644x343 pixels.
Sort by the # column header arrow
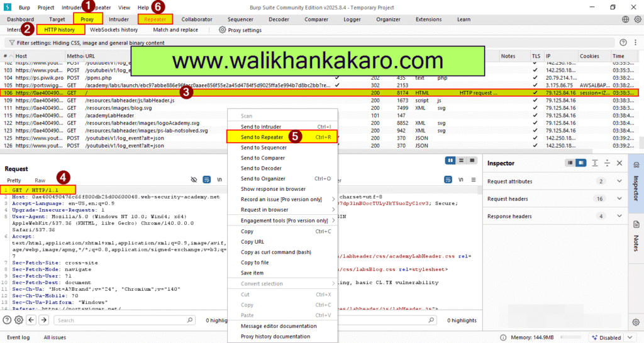11,56
